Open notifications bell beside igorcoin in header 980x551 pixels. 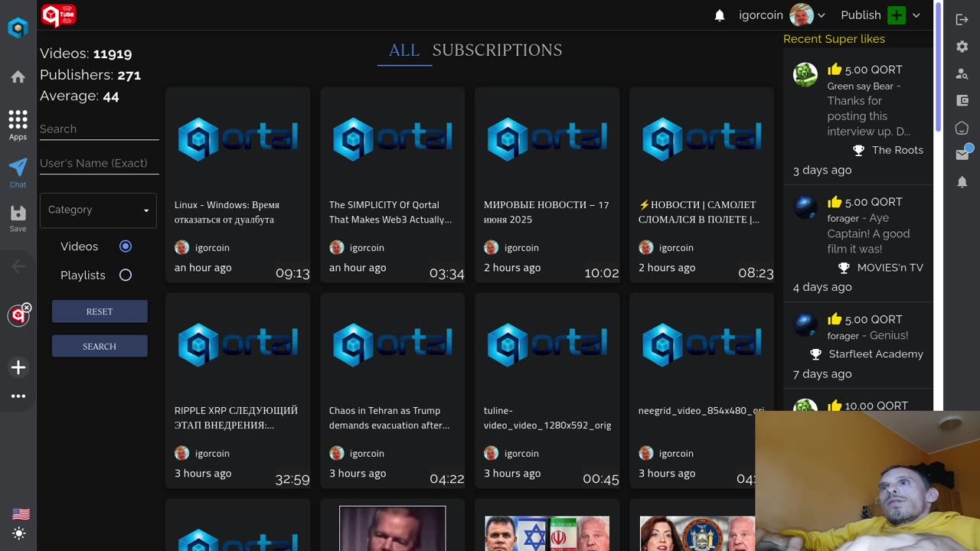click(x=720, y=15)
